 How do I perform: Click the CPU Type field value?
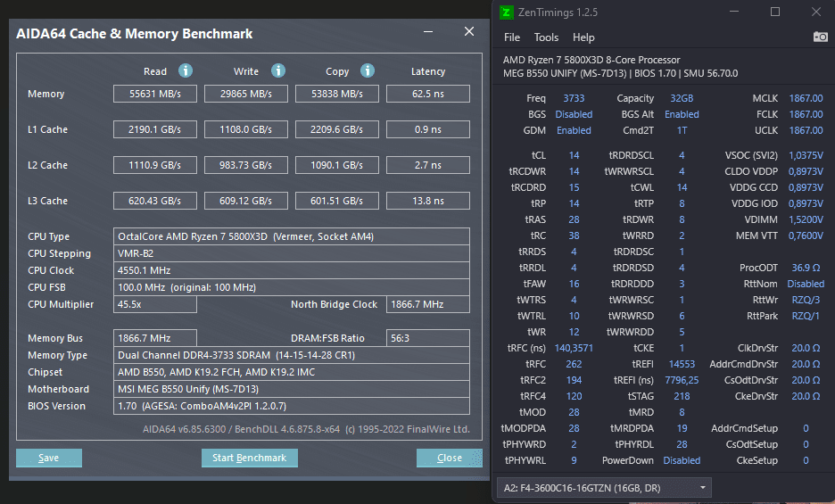point(292,236)
